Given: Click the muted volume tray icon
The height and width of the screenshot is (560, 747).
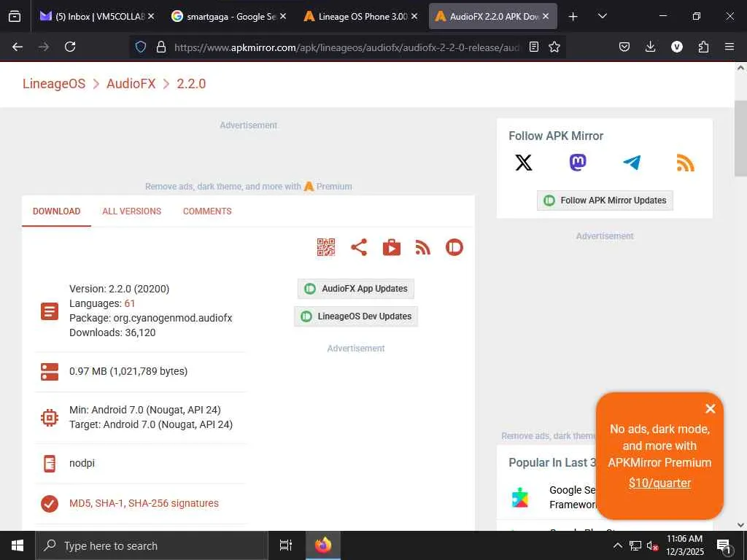Looking at the screenshot, I should point(652,545).
